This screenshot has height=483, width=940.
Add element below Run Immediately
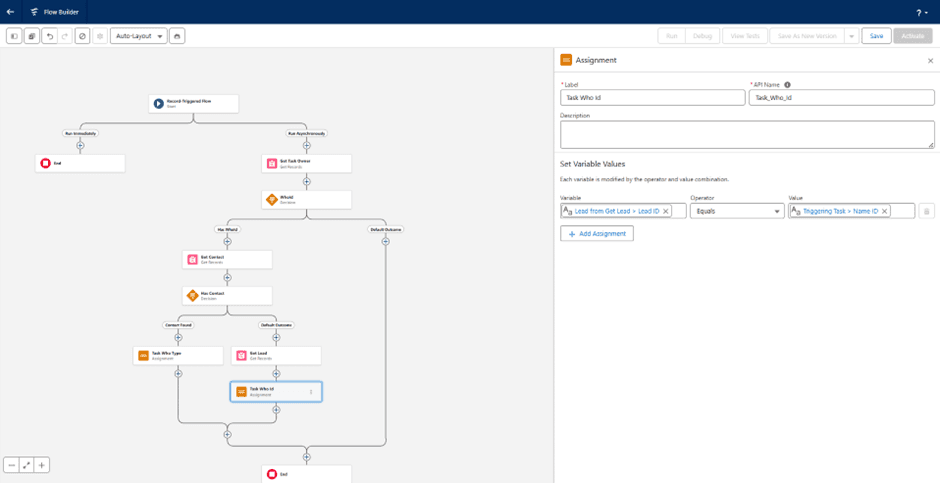click(80, 145)
